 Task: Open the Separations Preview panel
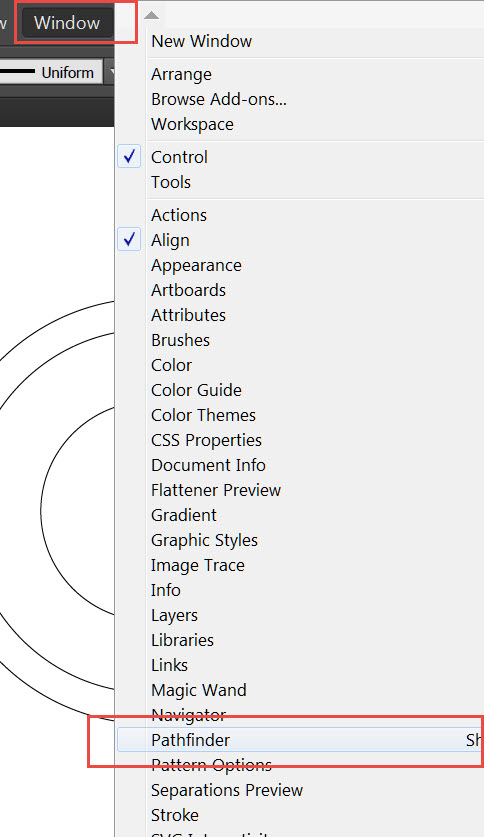[227, 790]
